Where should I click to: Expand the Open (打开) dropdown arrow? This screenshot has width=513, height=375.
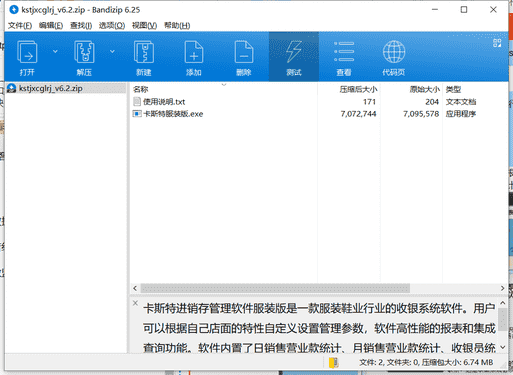[55, 51]
